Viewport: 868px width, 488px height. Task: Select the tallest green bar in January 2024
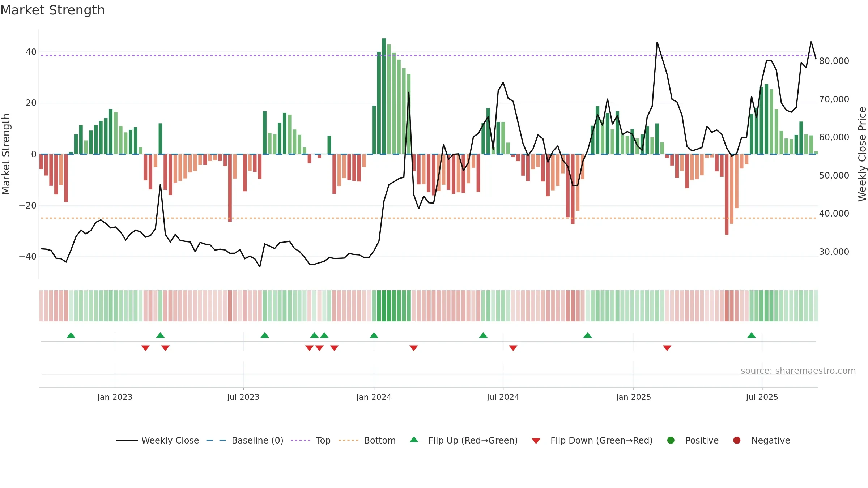(384, 96)
